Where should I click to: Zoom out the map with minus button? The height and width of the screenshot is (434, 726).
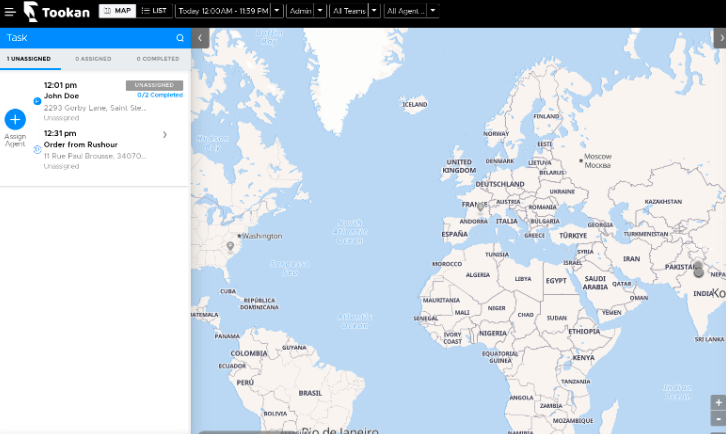718,419
